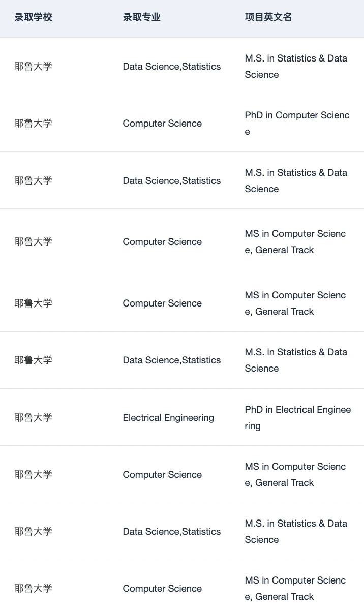This screenshot has width=364, height=612.
Task: Select the last Data Science,Statistics major cell
Action: pos(172,532)
